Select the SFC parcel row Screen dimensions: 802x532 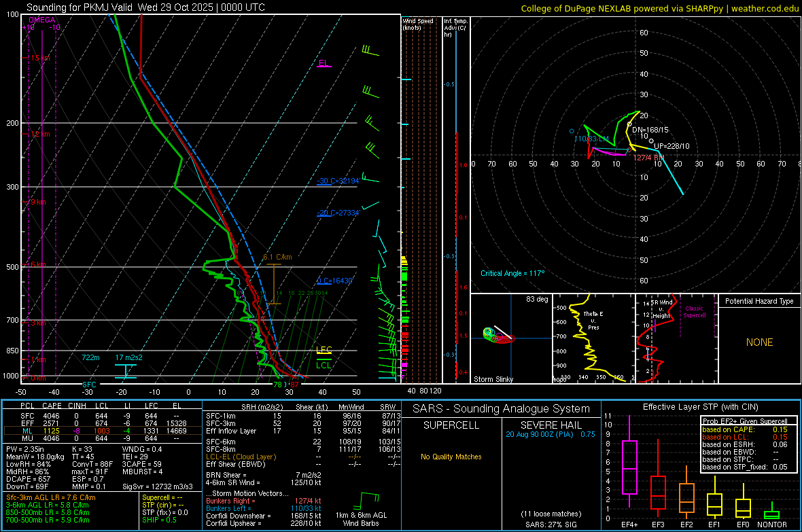point(103,416)
